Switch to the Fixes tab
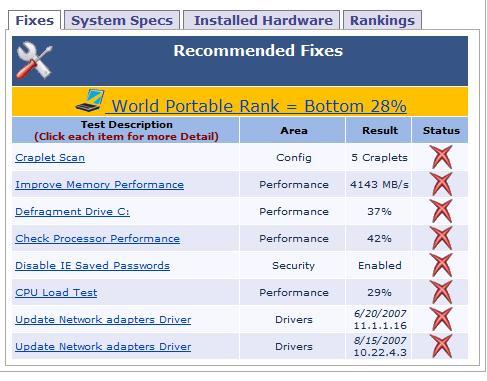 tap(34, 20)
